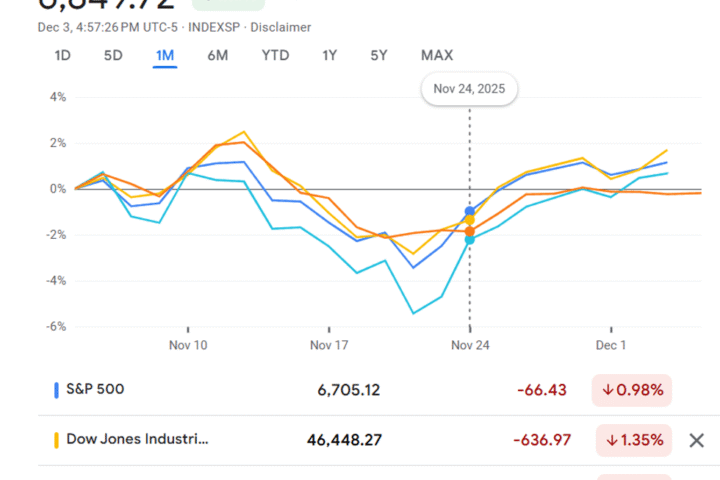Click the Nov 24, 2025 date tooltip
720x480 pixels.
click(x=469, y=89)
